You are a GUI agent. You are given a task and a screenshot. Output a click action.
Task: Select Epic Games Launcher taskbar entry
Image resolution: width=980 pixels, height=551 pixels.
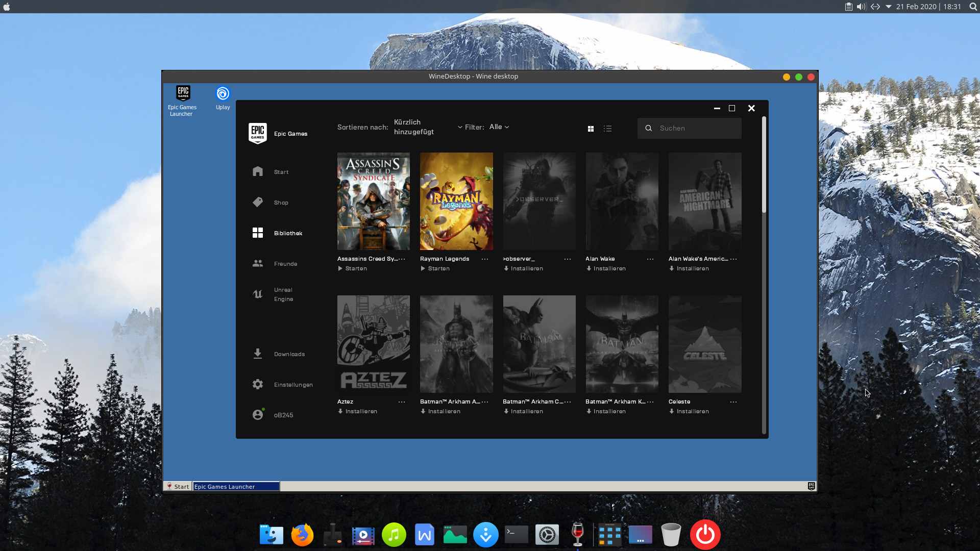236,487
